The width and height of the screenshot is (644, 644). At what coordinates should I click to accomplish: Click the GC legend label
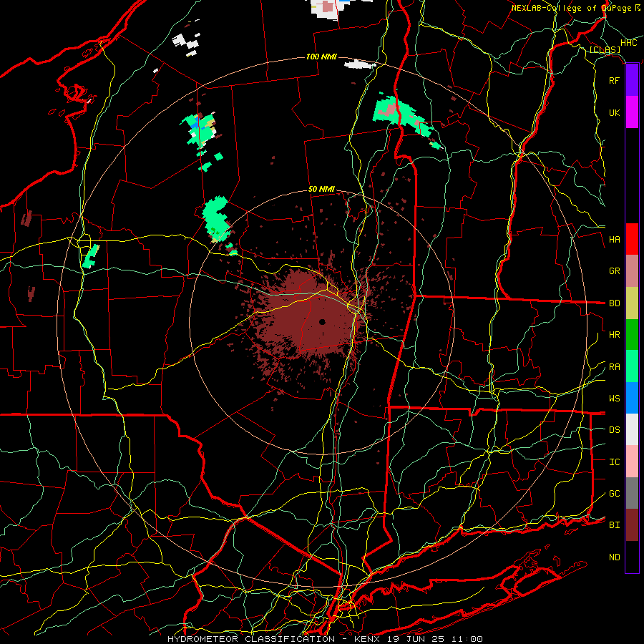(x=614, y=494)
